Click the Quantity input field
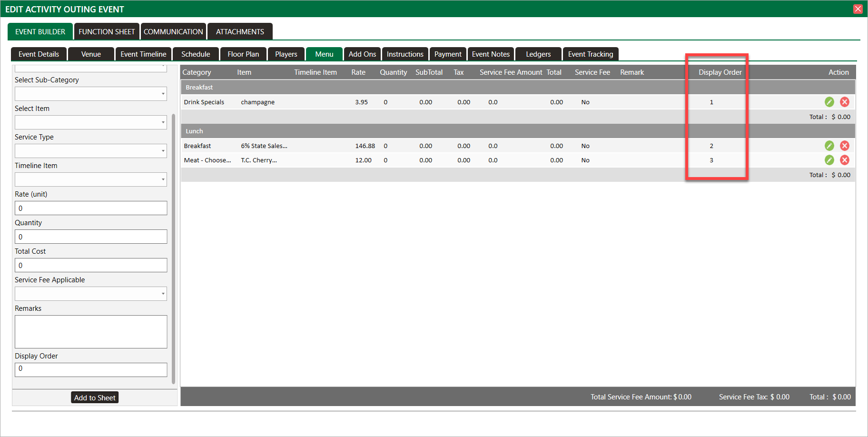The image size is (868, 437). [x=91, y=237]
